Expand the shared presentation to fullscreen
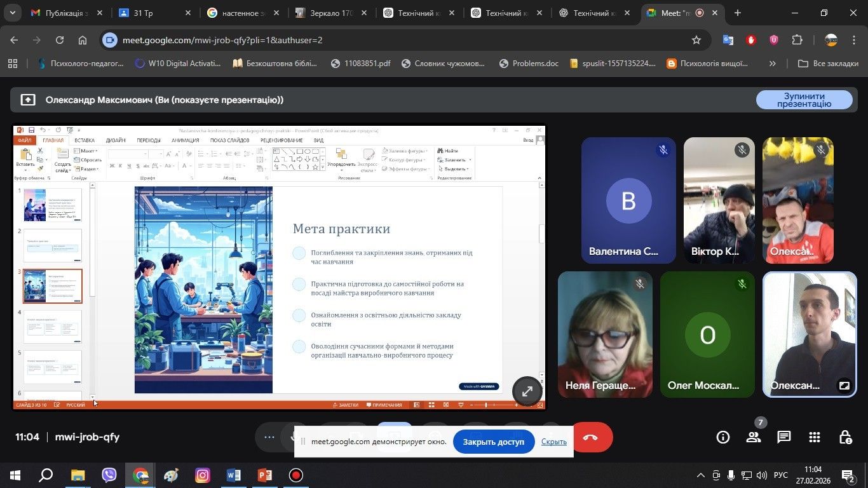The width and height of the screenshot is (868, 488). (527, 391)
